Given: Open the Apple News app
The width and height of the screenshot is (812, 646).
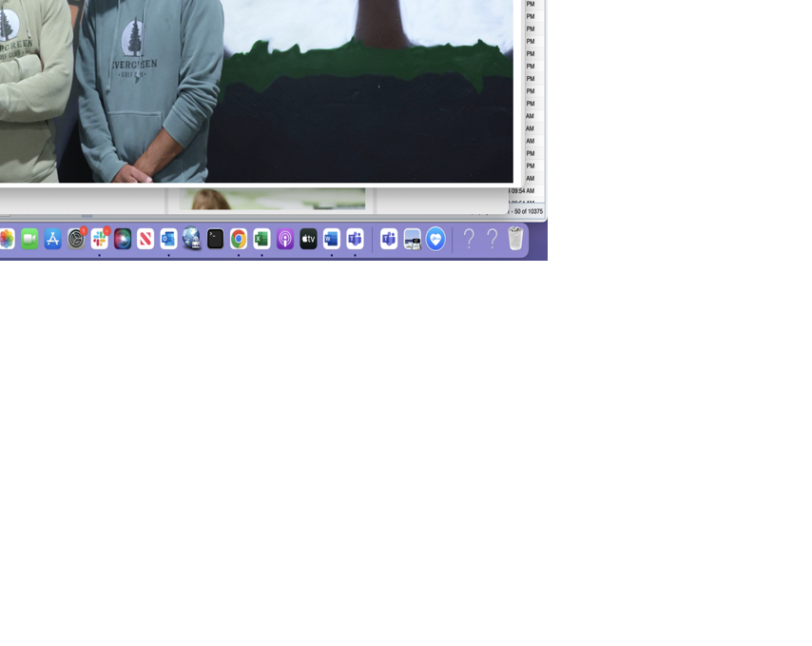Looking at the screenshot, I should [145, 240].
